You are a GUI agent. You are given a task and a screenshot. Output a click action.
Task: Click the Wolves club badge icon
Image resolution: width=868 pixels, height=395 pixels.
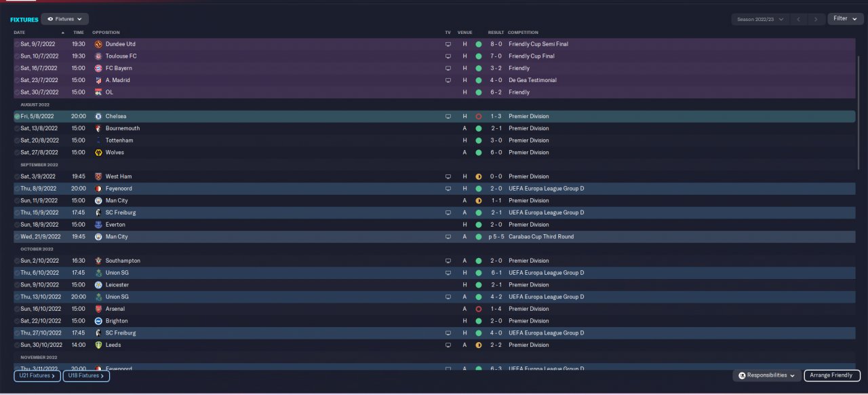click(x=98, y=152)
